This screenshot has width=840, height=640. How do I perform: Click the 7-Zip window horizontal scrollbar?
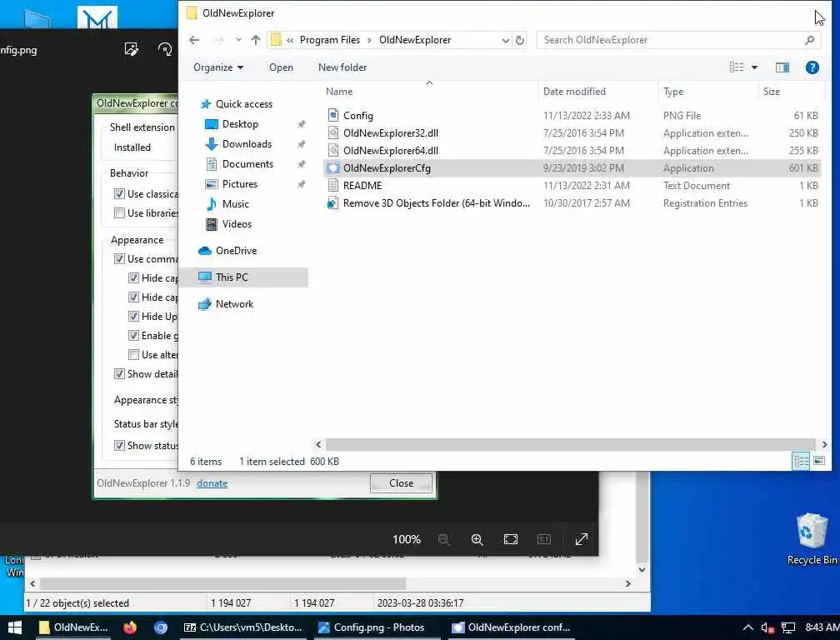222,583
